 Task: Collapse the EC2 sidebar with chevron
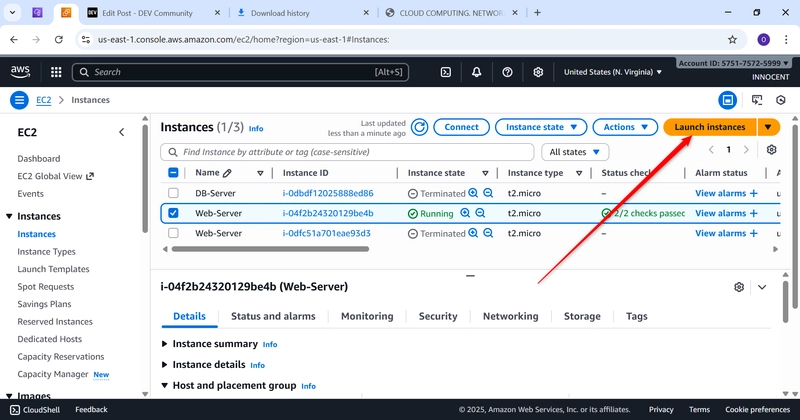coord(121,132)
